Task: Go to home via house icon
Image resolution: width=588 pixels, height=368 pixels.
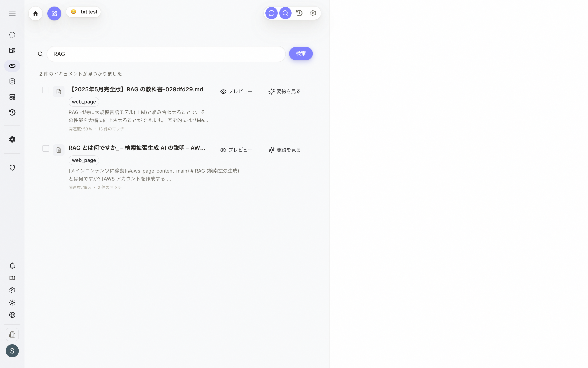Action: coord(36,13)
